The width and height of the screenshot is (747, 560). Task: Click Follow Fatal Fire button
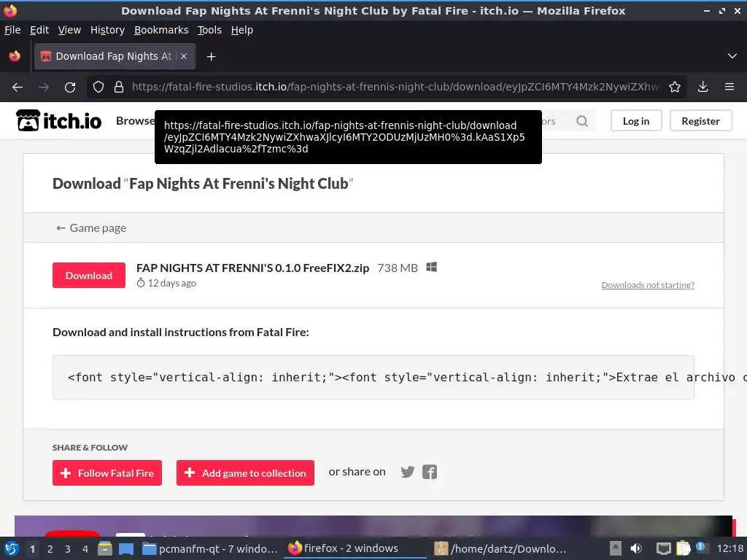tap(107, 472)
